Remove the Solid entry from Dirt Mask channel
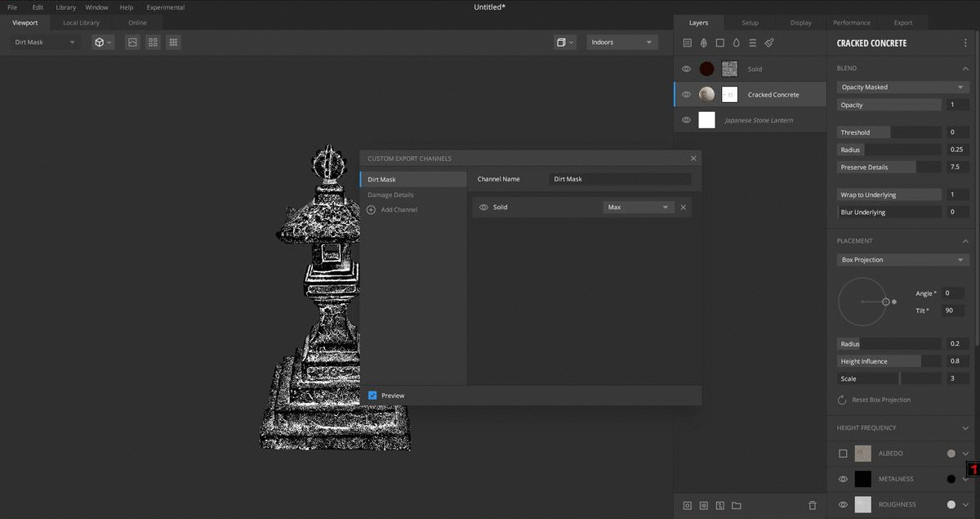The image size is (980, 519). point(684,208)
